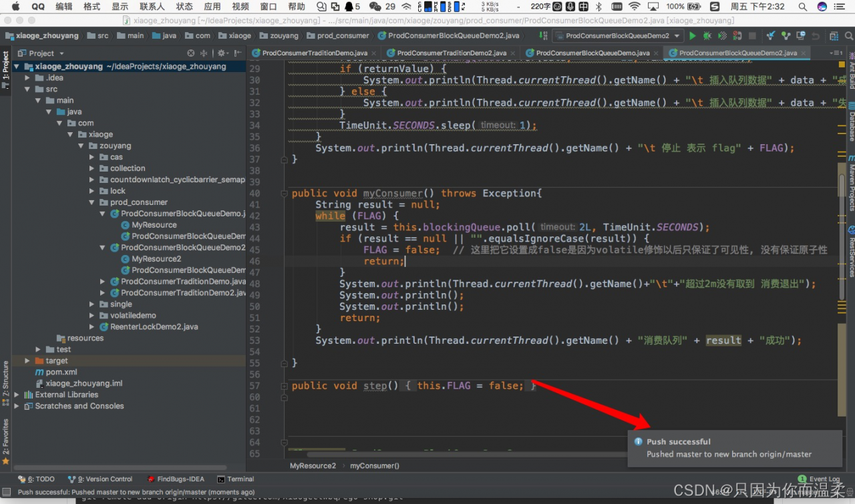Image resolution: width=855 pixels, height=504 pixels.
Task: Hide the Project tool window
Action: 237,53
